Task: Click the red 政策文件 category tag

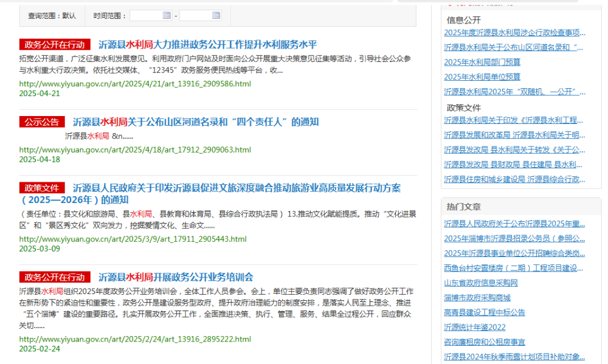Action: point(42,188)
